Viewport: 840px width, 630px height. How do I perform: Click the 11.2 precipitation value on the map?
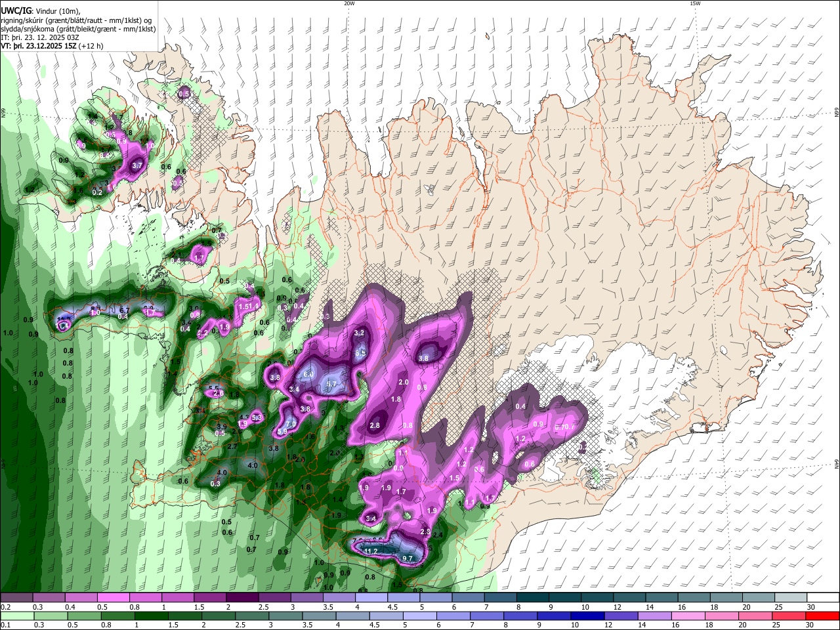(370, 551)
